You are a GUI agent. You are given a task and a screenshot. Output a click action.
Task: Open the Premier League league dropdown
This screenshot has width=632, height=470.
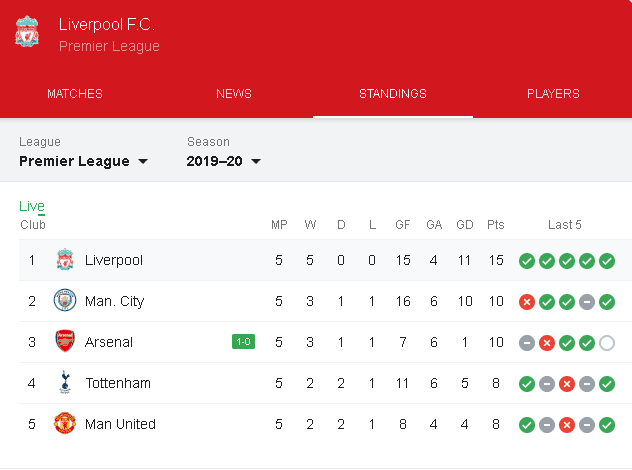coord(83,161)
